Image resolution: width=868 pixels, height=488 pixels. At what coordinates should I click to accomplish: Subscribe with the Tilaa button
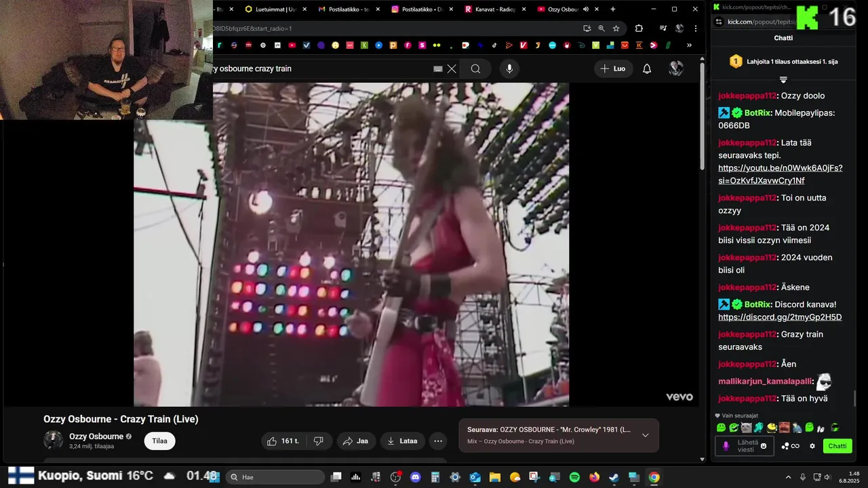pos(159,441)
